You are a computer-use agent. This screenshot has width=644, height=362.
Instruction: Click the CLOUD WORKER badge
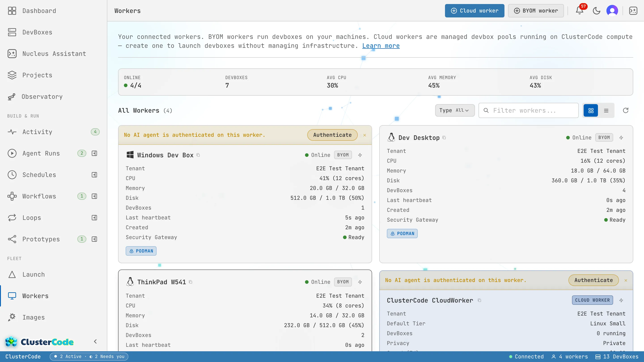click(x=592, y=300)
